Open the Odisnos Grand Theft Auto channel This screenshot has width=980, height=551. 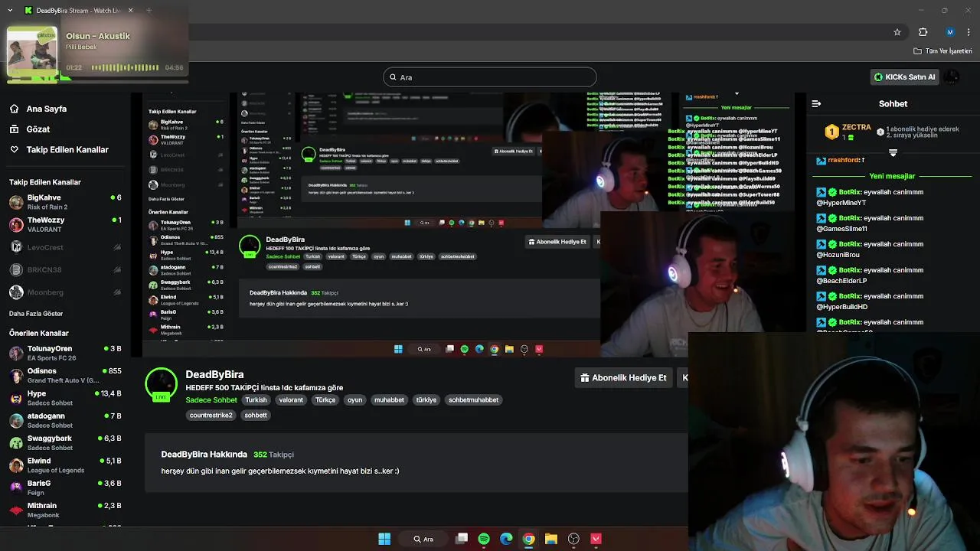tap(65, 376)
